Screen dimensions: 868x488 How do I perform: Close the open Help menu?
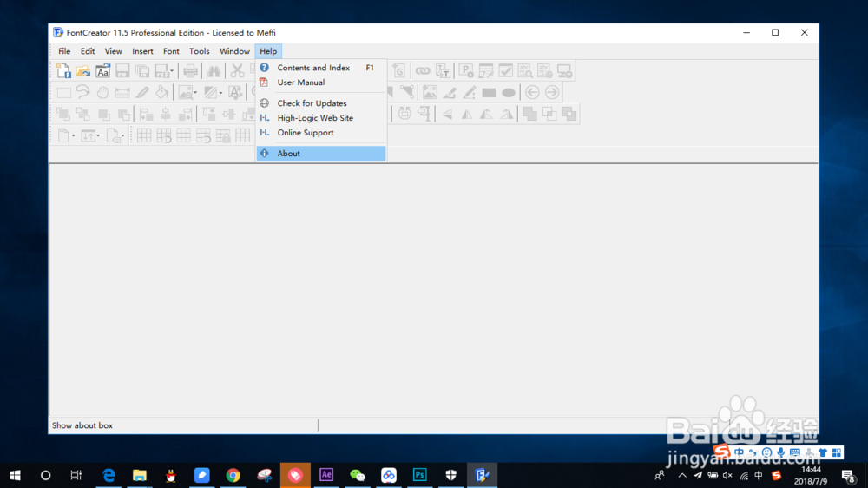[268, 51]
